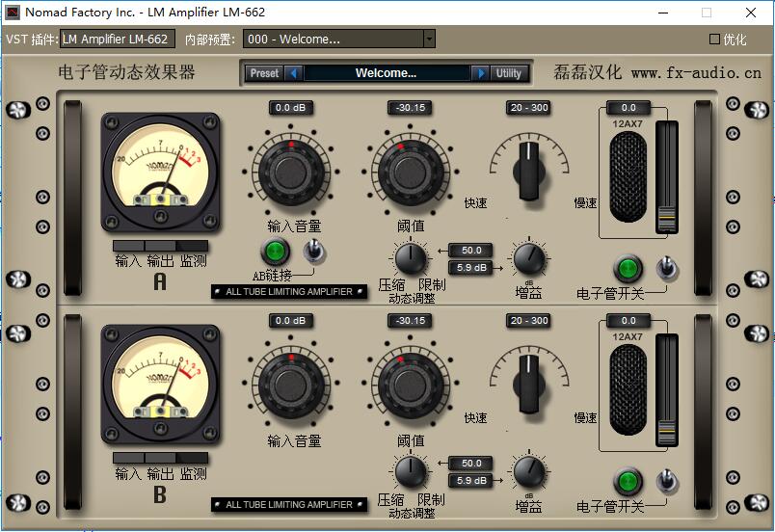775x532 pixels.
Task: Click channel B 动态调整 compress/limit knob
Action: (x=411, y=472)
